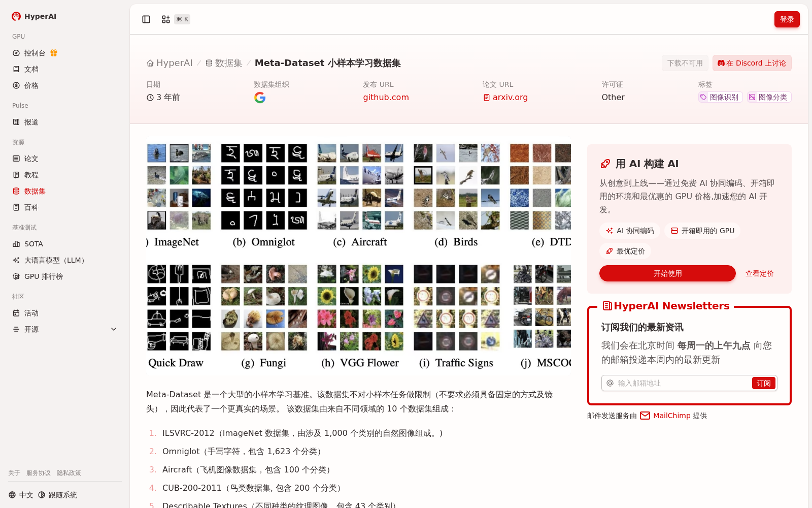812x508 pixels.
Task: Click the clock icon beside 3 年前
Action: point(150,98)
